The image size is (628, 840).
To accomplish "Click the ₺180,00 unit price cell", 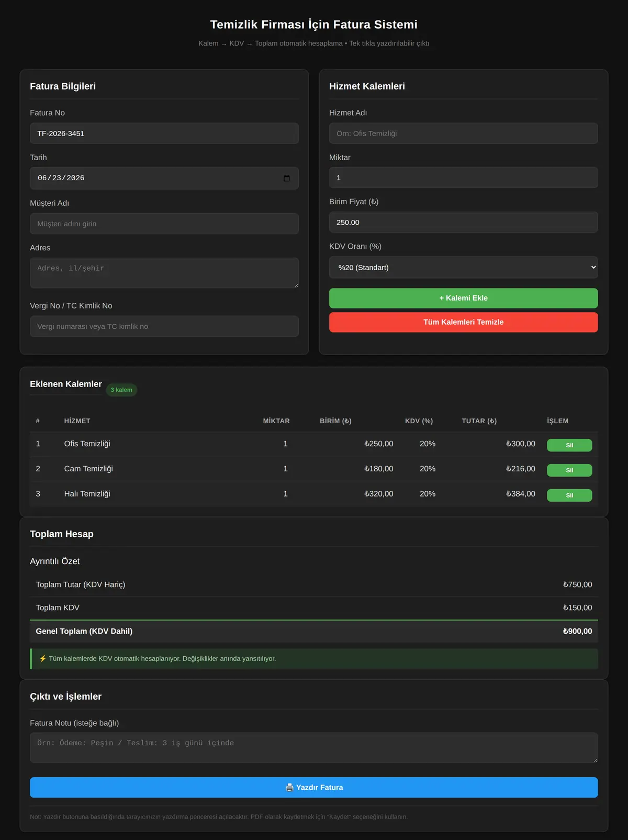I will (379, 469).
